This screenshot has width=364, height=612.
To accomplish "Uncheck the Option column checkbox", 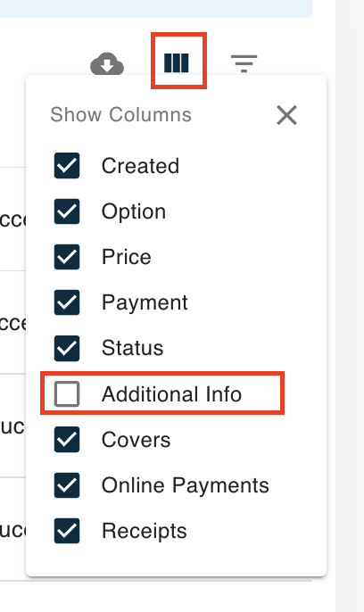I will (67, 211).
